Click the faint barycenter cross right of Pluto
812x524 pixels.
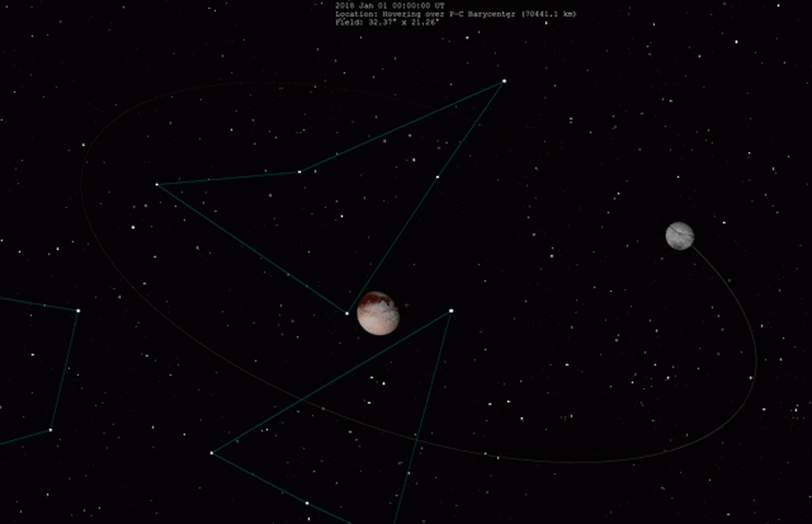click(406, 305)
